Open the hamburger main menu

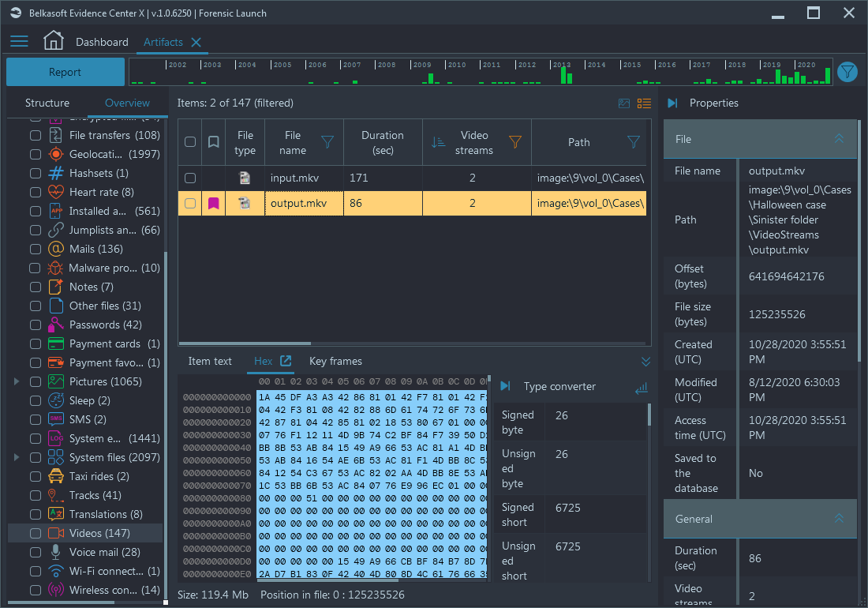pos(19,42)
